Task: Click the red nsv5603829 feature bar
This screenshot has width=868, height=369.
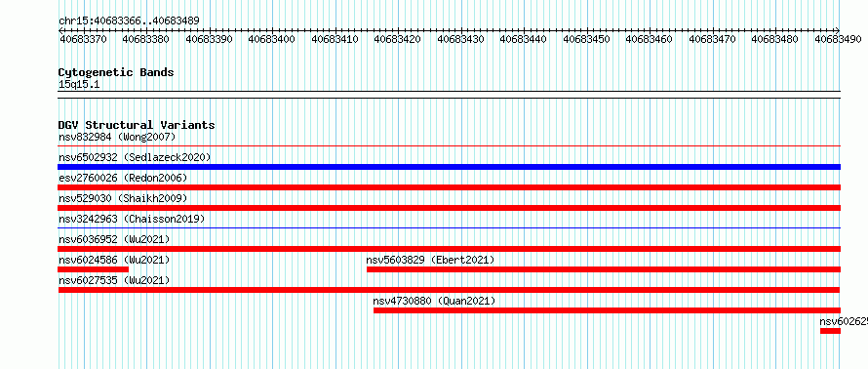Action: tap(604, 269)
